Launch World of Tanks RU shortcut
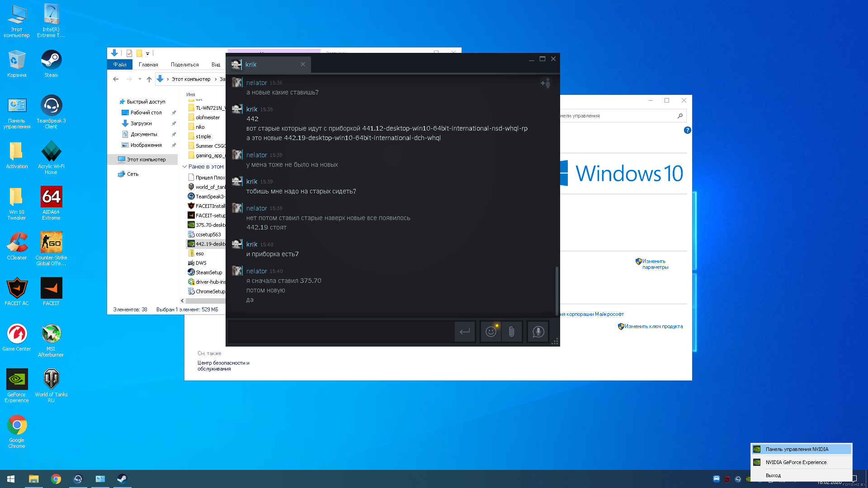The width and height of the screenshot is (868, 488). click(51, 385)
